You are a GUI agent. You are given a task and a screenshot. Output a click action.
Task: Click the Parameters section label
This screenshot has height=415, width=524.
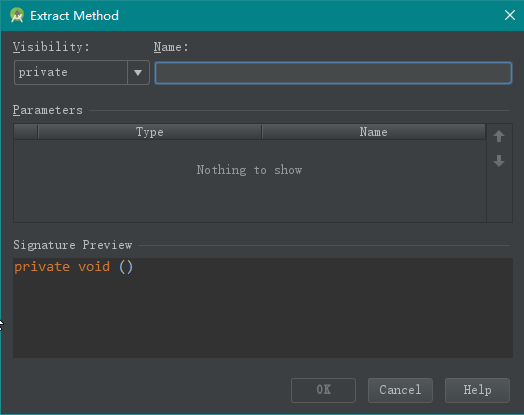click(47, 110)
